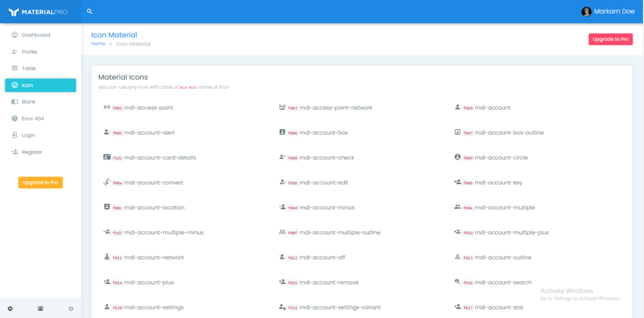Click the mdi-account-box icon
This screenshot has width=644, height=318.
pos(282,132)
